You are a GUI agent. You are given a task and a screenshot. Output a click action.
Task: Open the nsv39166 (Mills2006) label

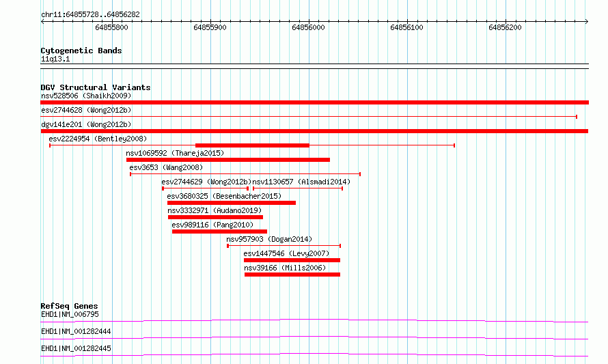(285, 268)
